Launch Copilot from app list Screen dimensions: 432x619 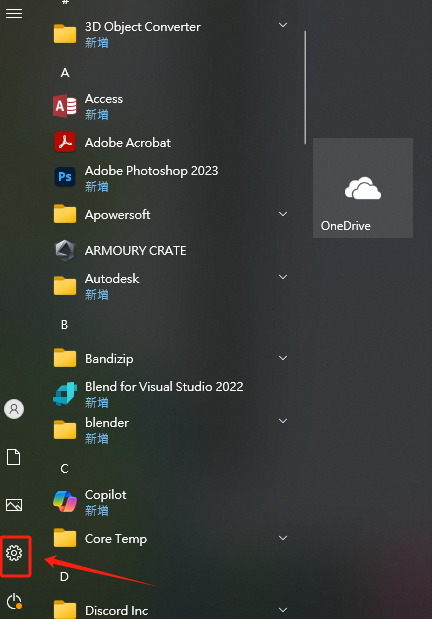click(x=170, y=502)
